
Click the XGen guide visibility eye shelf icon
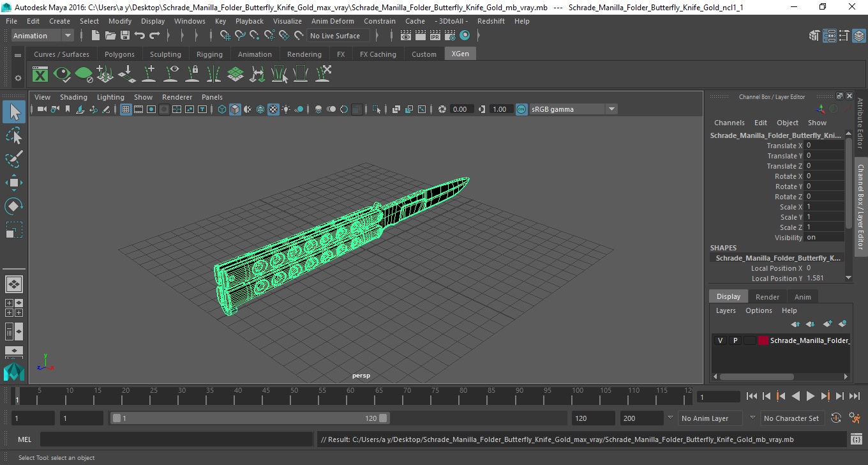[170, 75]
